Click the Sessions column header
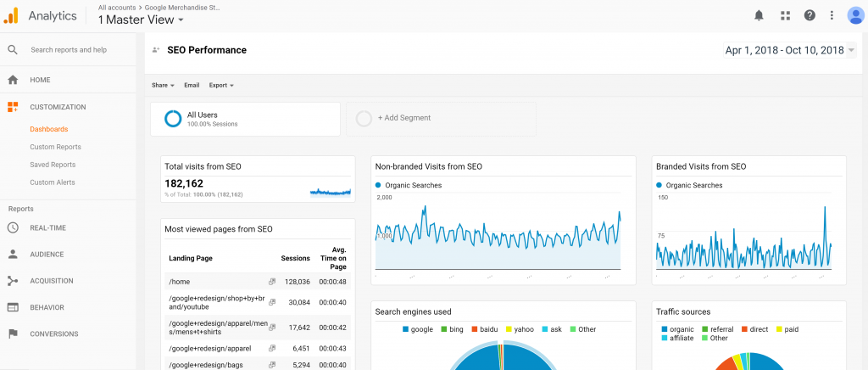Image resolution: width=868 pixels, height=370 pixels. tap(296, 258)
